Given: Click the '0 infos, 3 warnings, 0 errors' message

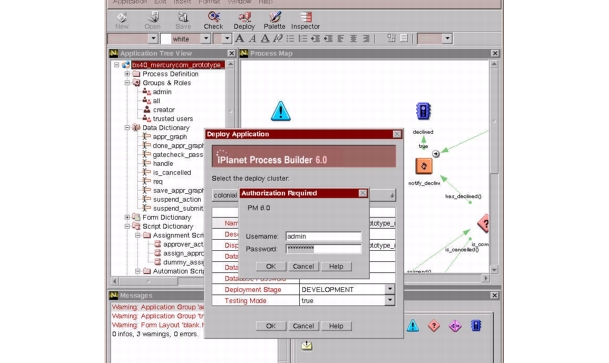Looking at the screenshot, I should click(x=155, y=334).
